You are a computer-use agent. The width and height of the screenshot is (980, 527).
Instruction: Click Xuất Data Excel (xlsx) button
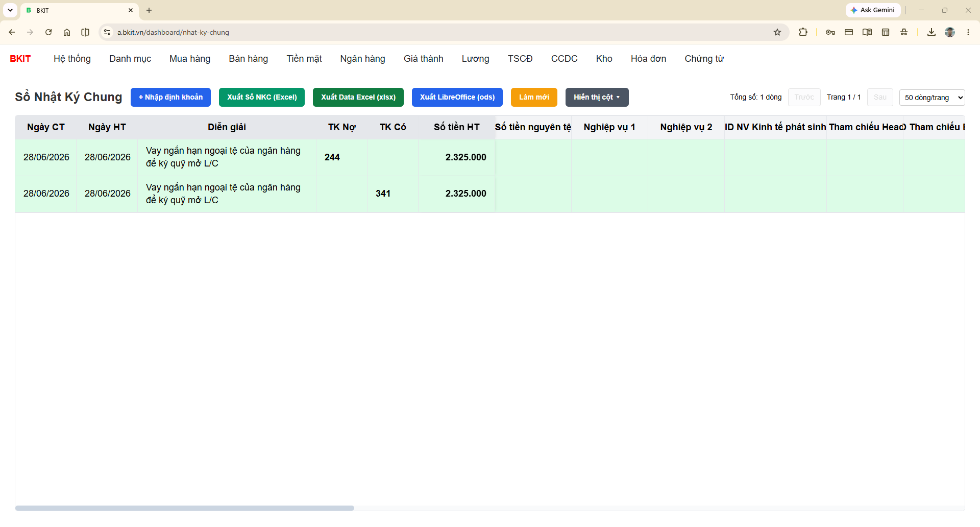tap(358, 97)
